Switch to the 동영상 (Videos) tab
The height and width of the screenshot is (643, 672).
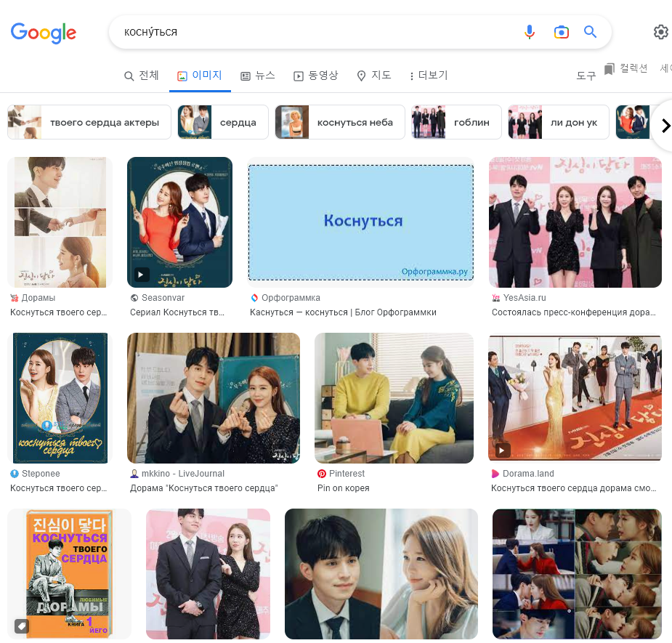click(x=316, y=76)
